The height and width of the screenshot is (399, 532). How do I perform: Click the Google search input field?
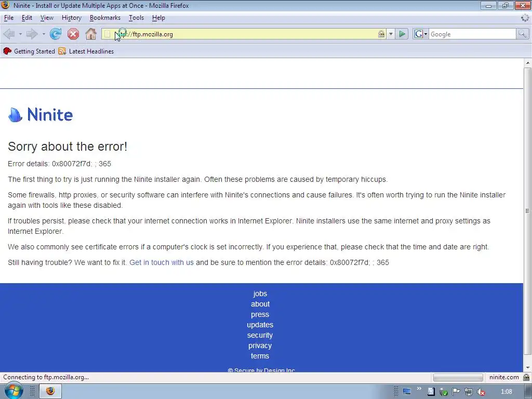[472, 34]
